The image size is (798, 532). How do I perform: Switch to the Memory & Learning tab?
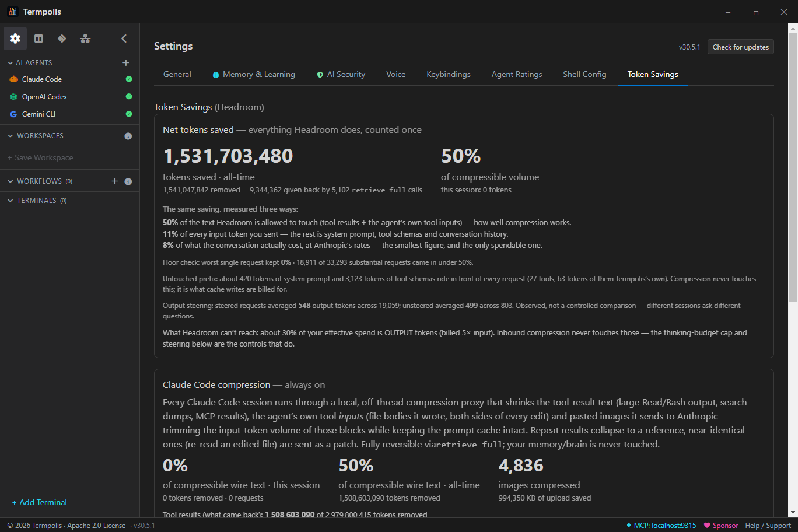(254, 75)
